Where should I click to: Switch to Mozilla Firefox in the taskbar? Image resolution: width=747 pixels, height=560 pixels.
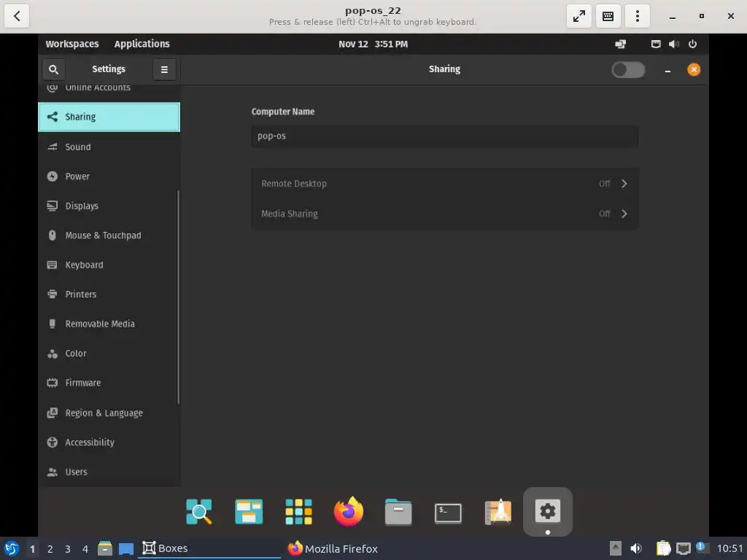(333, 548)
